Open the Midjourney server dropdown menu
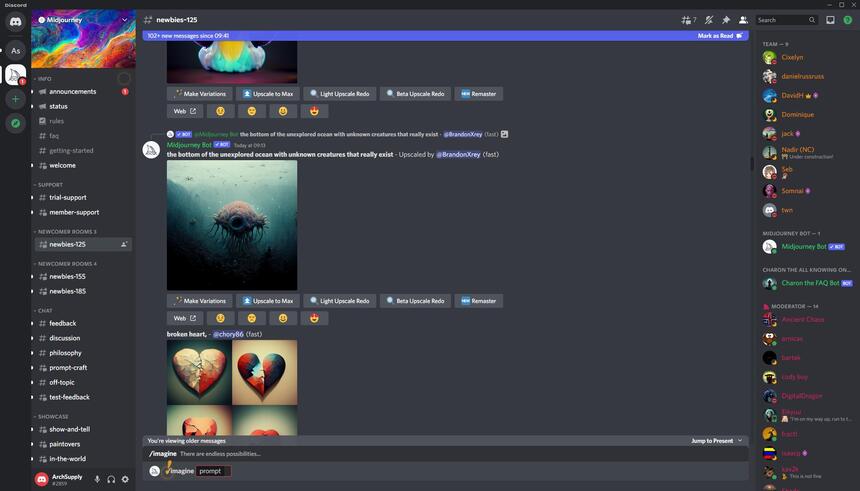This screenshot has width=860, height=491. pos(124,20)
